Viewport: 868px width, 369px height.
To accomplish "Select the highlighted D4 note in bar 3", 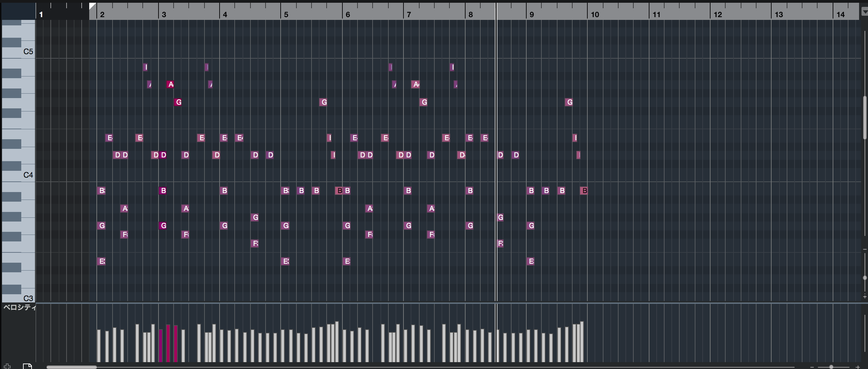I will coord(163,155).
